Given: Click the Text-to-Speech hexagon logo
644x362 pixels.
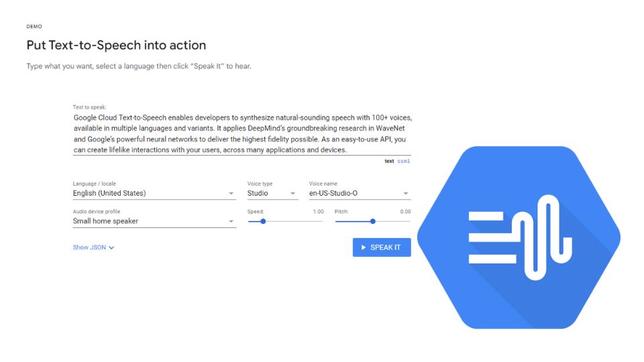Looking at the screenshot, I should coord(519,237).
